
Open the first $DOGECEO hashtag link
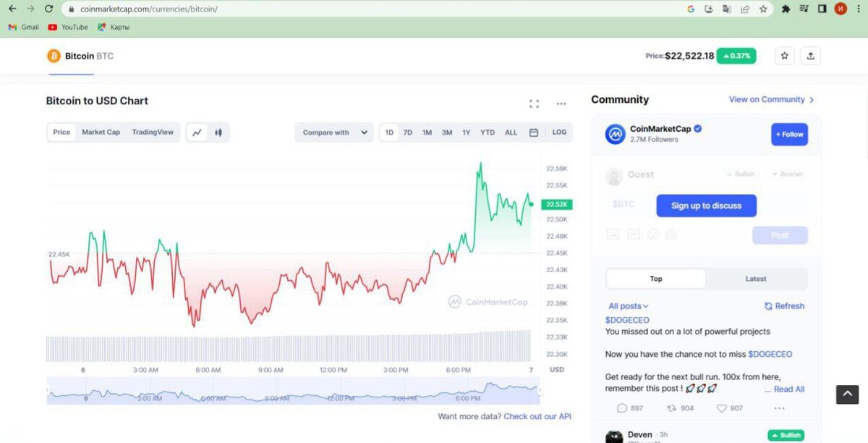click(x=627, y=320)
